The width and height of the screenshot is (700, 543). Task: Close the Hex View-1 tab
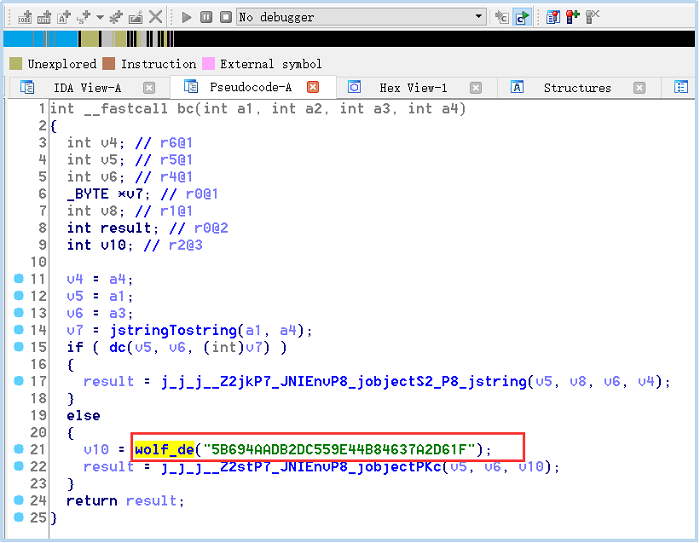click(x=476, y=88)
